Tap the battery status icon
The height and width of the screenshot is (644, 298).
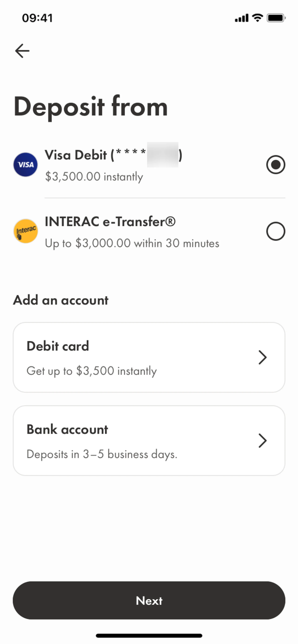(x=276, y=18)
